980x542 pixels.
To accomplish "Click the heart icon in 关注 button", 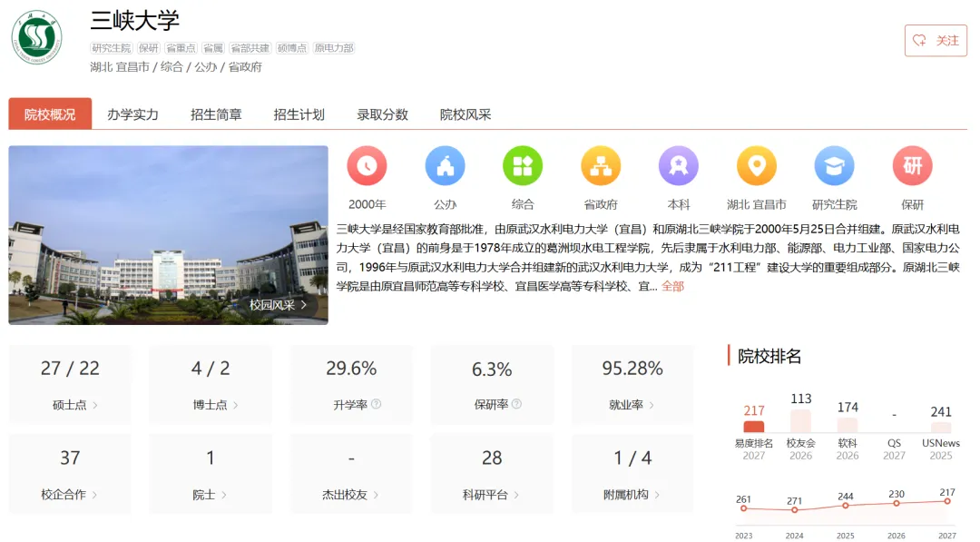I will point(919,41).
